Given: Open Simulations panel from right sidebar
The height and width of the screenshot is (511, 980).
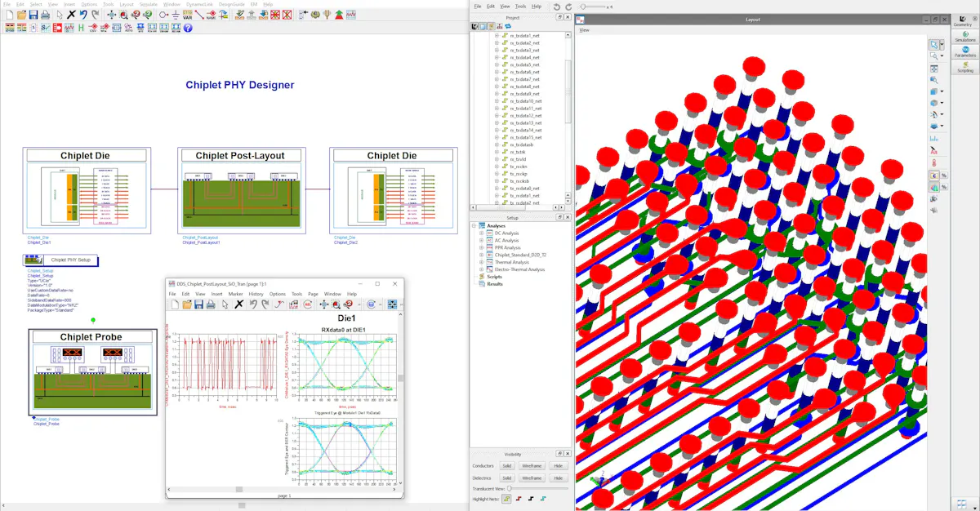Looking at the screenshot, I should (x=965, y=37).
